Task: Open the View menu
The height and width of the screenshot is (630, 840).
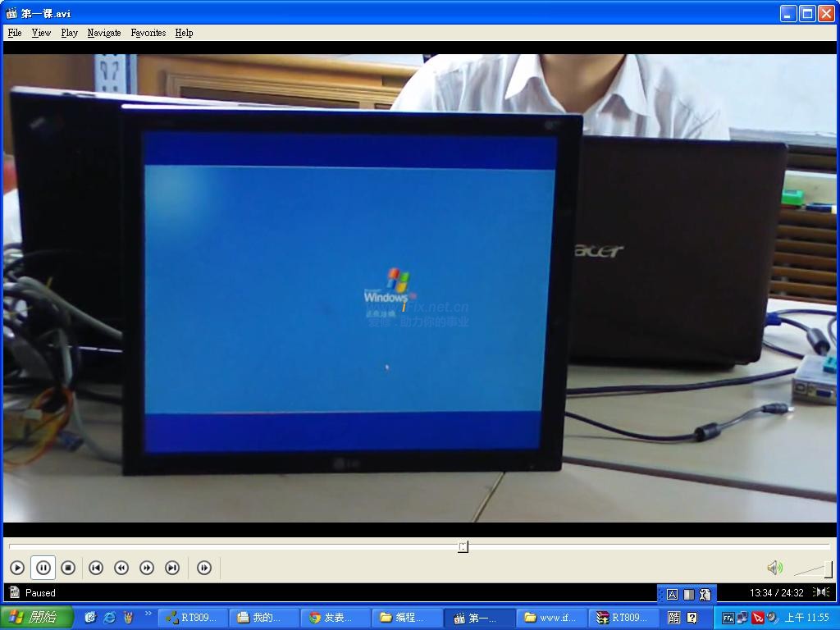Action: pos(41,33)
